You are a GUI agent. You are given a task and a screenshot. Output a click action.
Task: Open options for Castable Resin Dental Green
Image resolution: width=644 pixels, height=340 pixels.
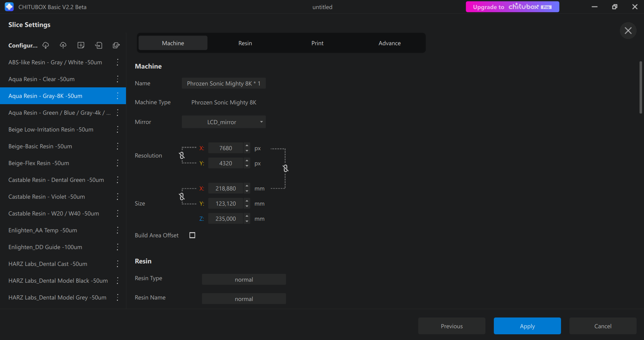pyautogui.click(x=118, y=180)
